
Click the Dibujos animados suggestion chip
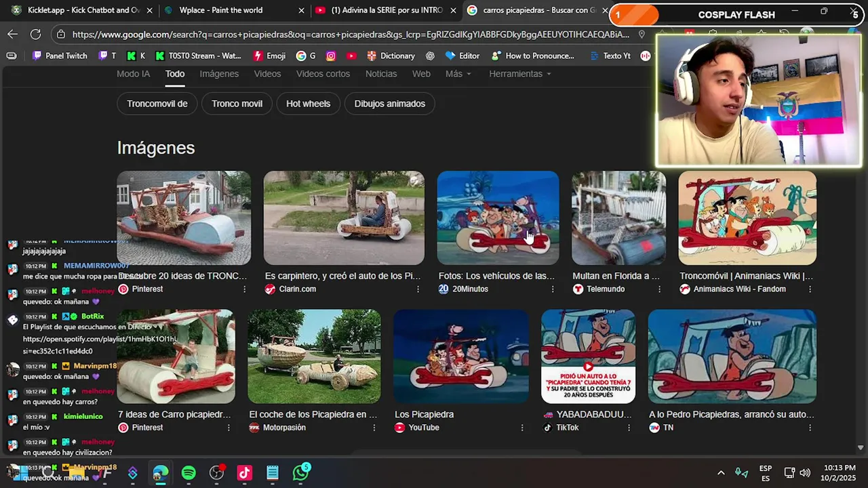pyautogui.click(x=390, y=104)
